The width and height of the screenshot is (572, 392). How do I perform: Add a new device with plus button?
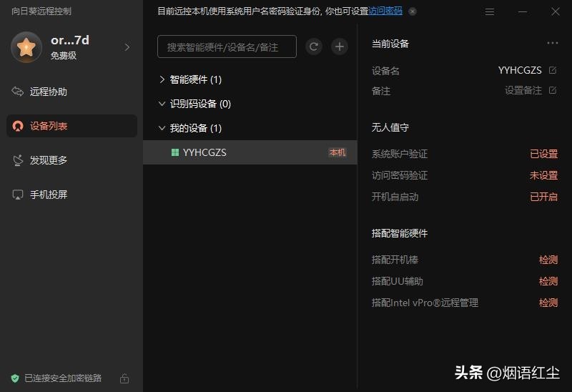pos(339,46)
